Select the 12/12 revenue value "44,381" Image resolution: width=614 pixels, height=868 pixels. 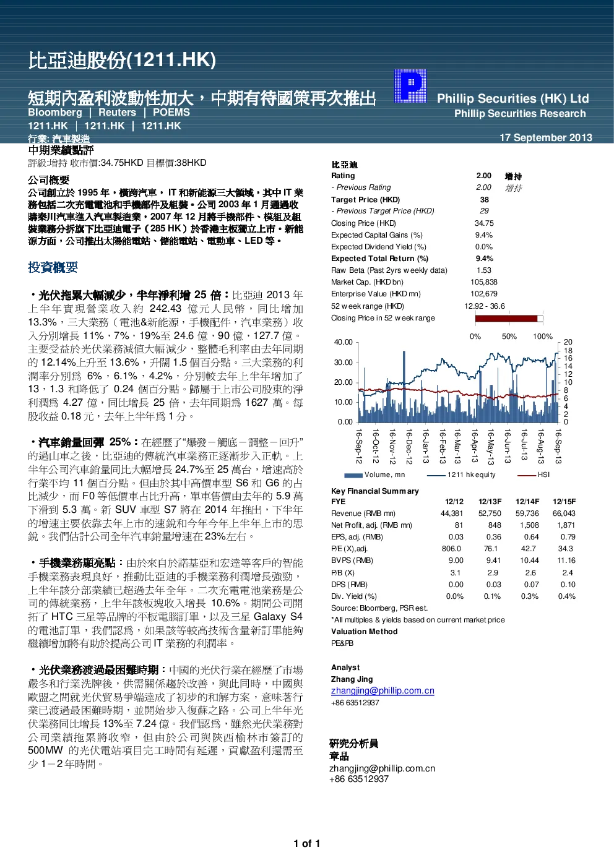pyautogui.click(x=452, y=513)
